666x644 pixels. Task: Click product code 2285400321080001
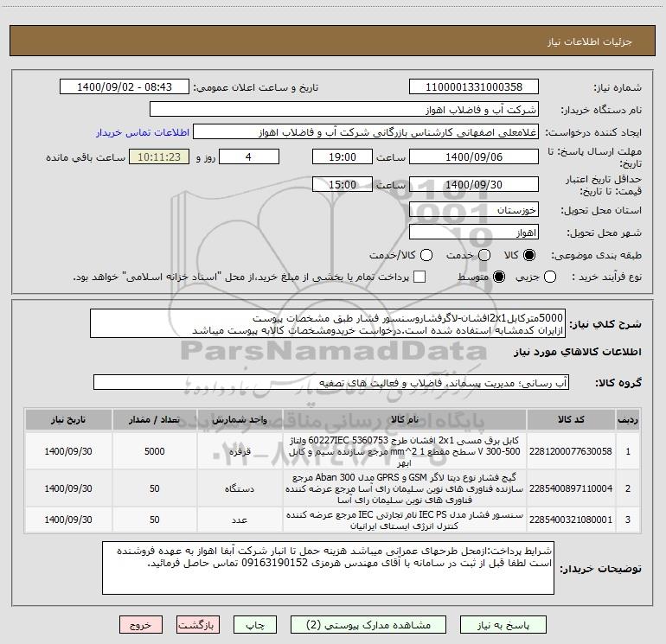coord(571,520)
